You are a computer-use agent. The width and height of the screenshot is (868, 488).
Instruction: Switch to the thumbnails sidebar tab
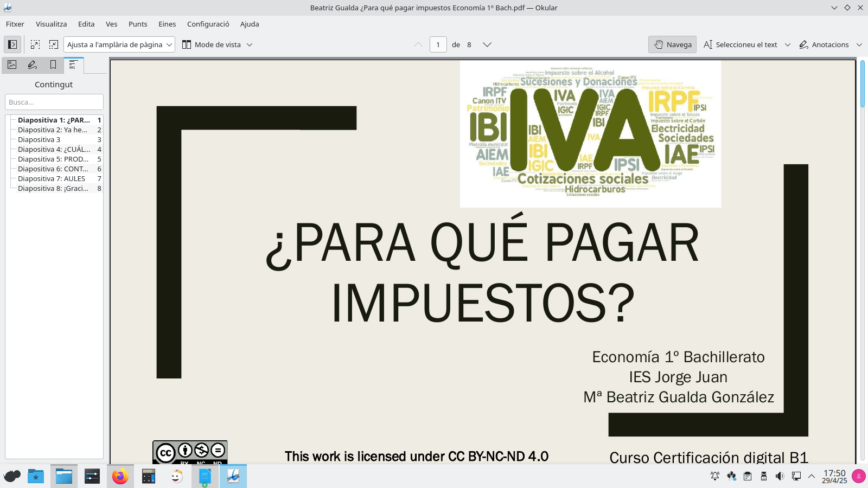pos(12,65)
